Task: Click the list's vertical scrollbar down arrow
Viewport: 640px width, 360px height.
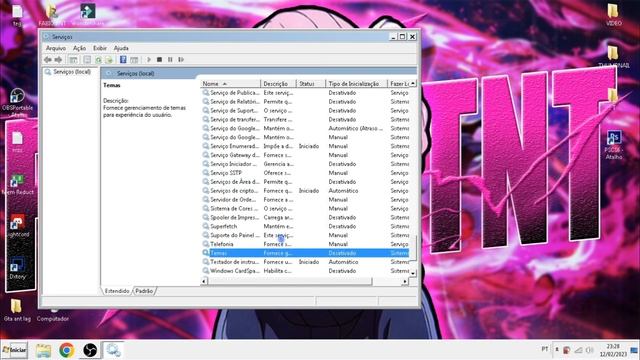Action: point(413,273)
